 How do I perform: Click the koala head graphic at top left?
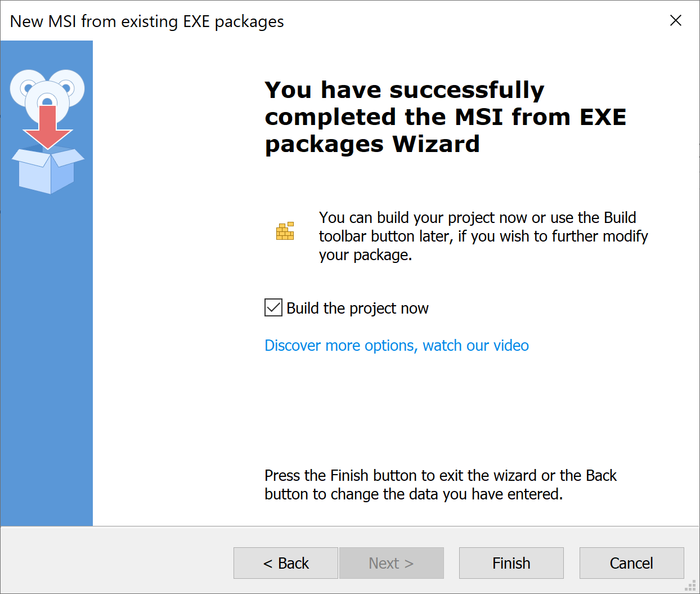click(48, 93)
